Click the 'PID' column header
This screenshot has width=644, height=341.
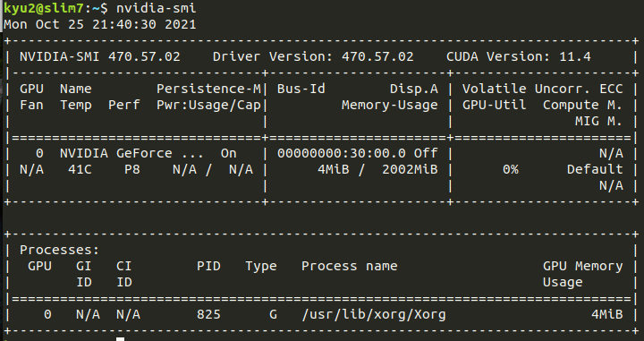click(208, 266)
